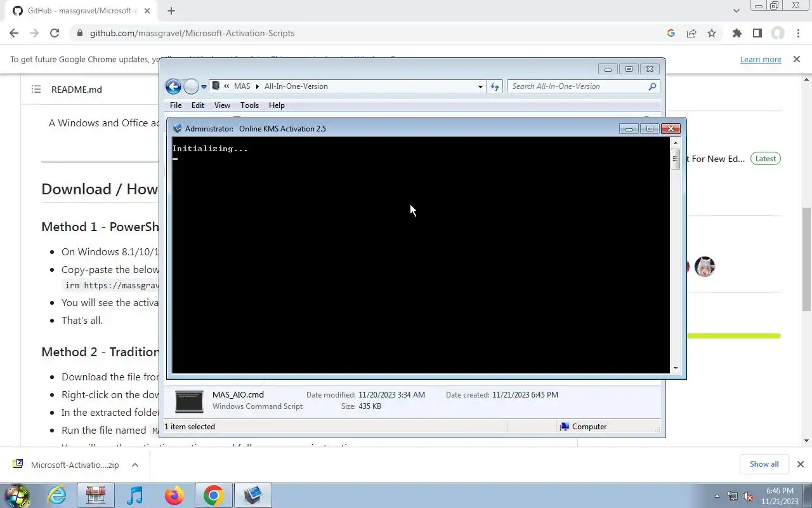Image resolution: width=812 pixels, height=508 pixels.
Task: Open a new Chrome tab with plus button
Action: pos(171,11)
